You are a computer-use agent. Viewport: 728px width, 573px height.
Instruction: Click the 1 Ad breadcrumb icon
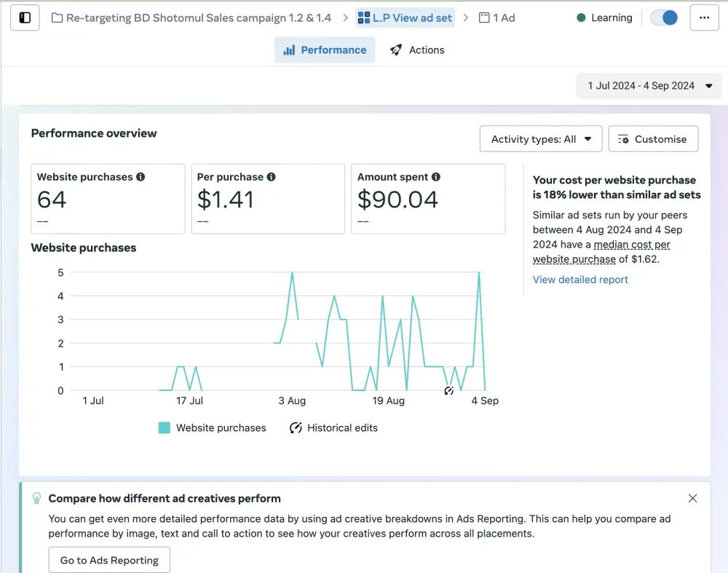(484, 17)
